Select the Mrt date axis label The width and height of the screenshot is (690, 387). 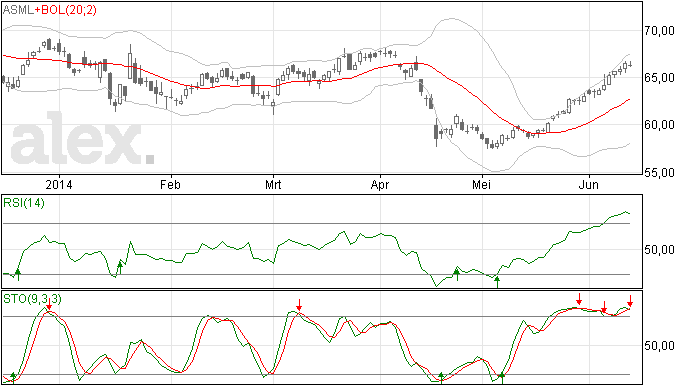(x=273, y=185)
